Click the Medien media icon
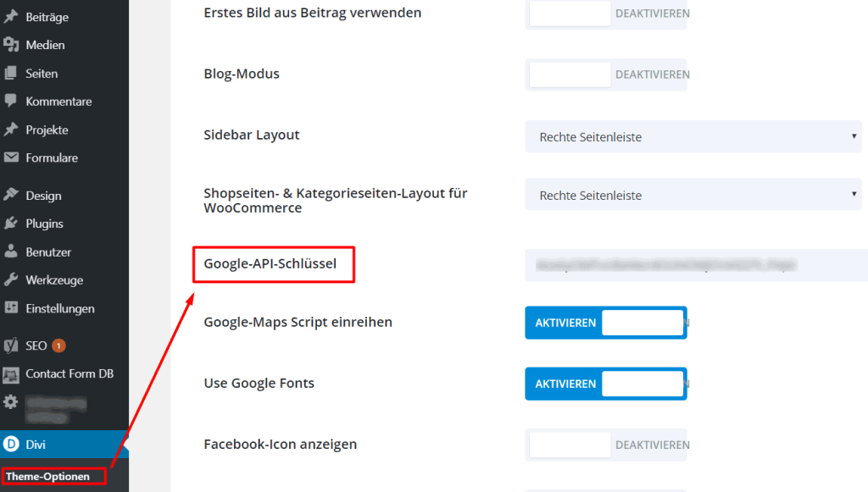The width and height of the screenshot is (868, 492). point(10,45)
